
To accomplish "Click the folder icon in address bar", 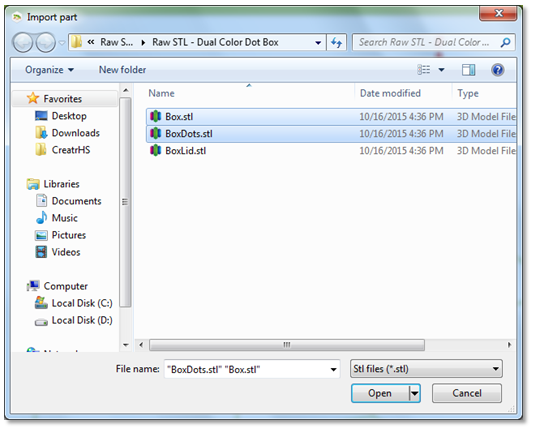I will [x=77, y=42].
